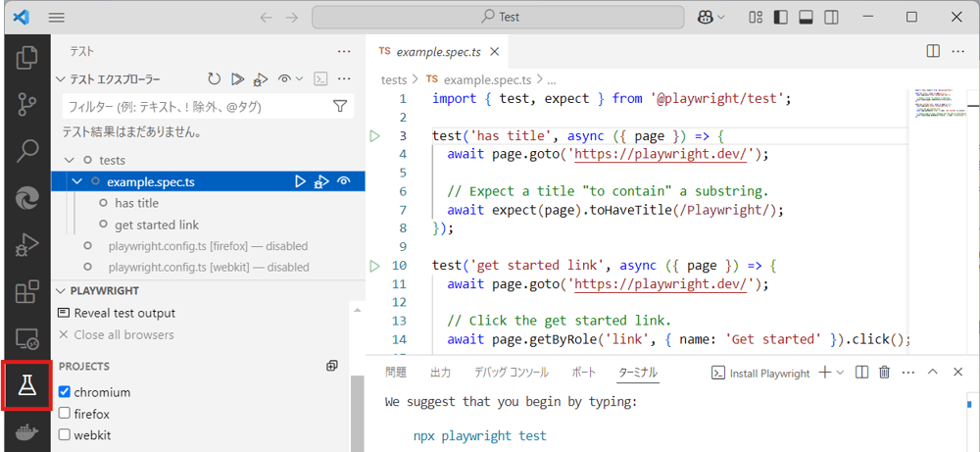The height and width of the screenshot is (452, 980).
Task: Open new terminal profile dropdown arrow
Action: click(840, 373)
